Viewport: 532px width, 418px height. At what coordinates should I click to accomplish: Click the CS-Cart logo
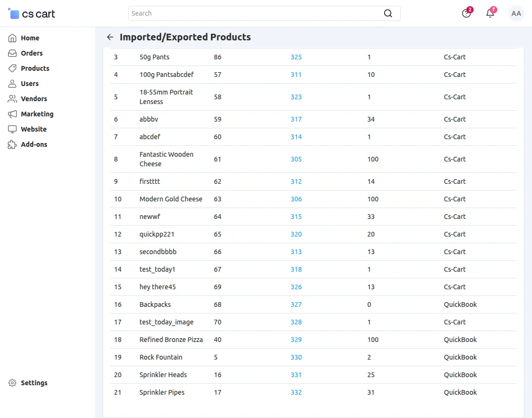click(x=32, y=14)
